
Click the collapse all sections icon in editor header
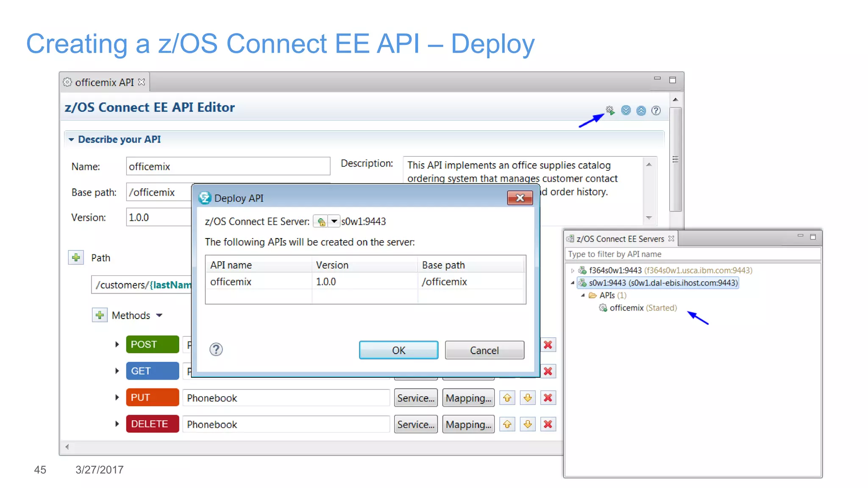[641, 111]
